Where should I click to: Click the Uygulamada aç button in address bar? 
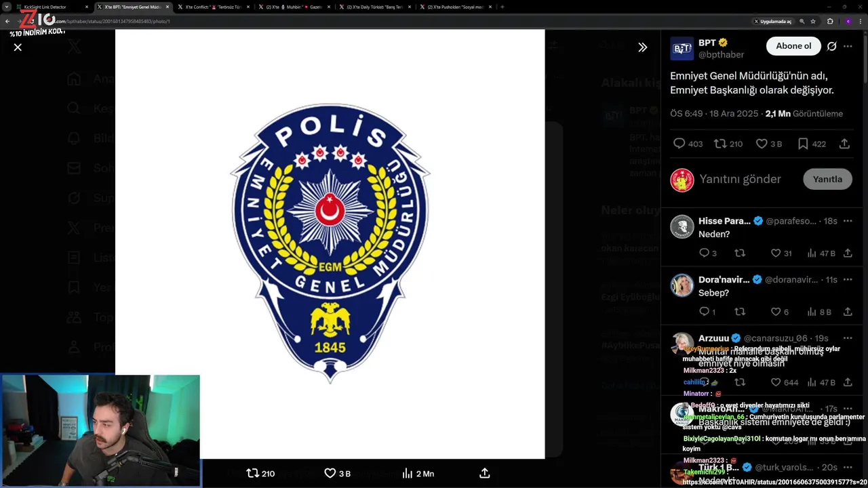773,21
